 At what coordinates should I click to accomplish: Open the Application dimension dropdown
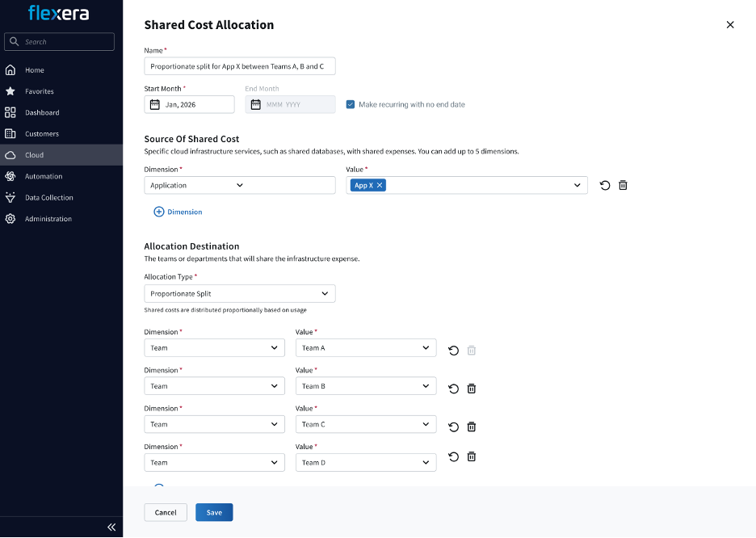240,185
